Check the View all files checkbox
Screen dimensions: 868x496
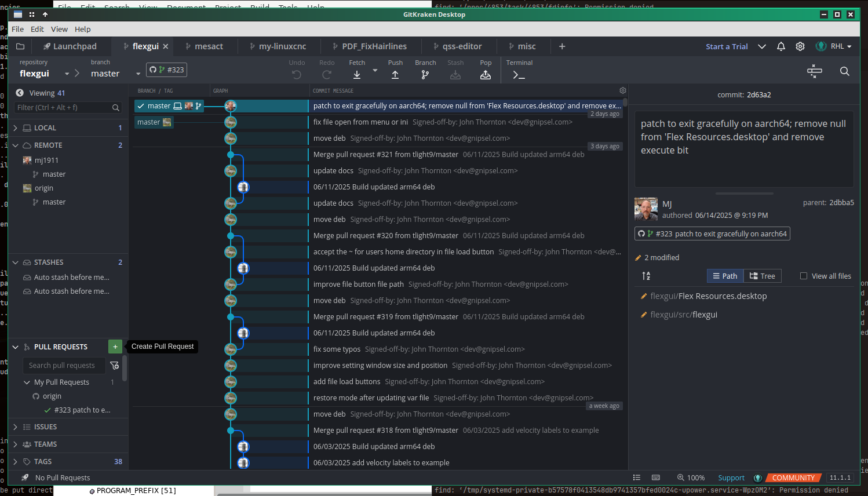[804, 276]
